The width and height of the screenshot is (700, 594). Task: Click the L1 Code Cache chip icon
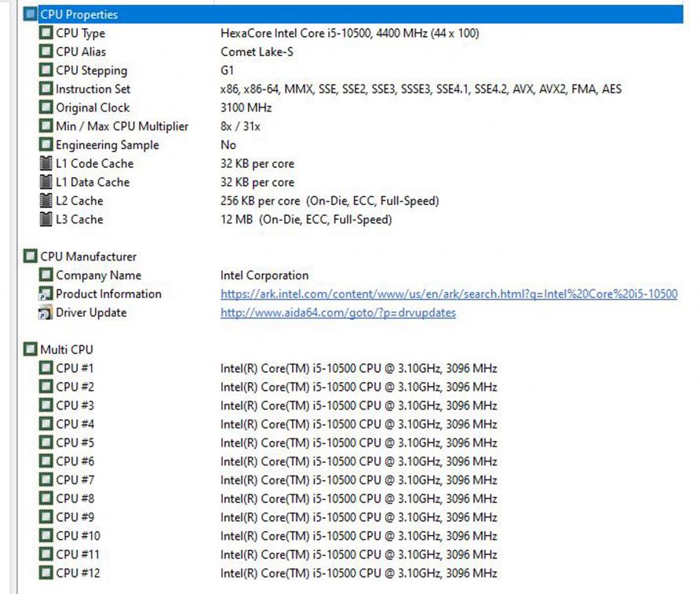(46, 163)
